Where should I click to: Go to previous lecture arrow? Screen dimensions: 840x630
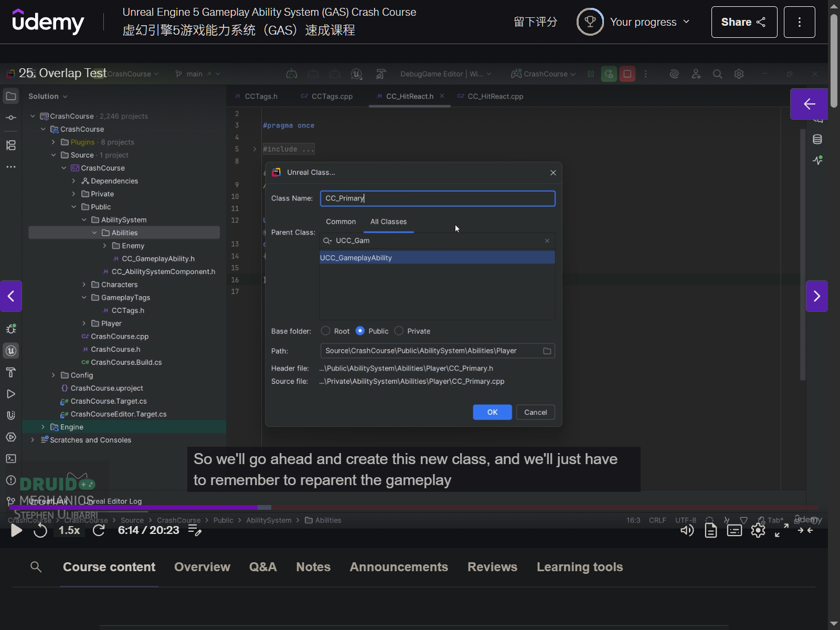(x=11, y=296)
